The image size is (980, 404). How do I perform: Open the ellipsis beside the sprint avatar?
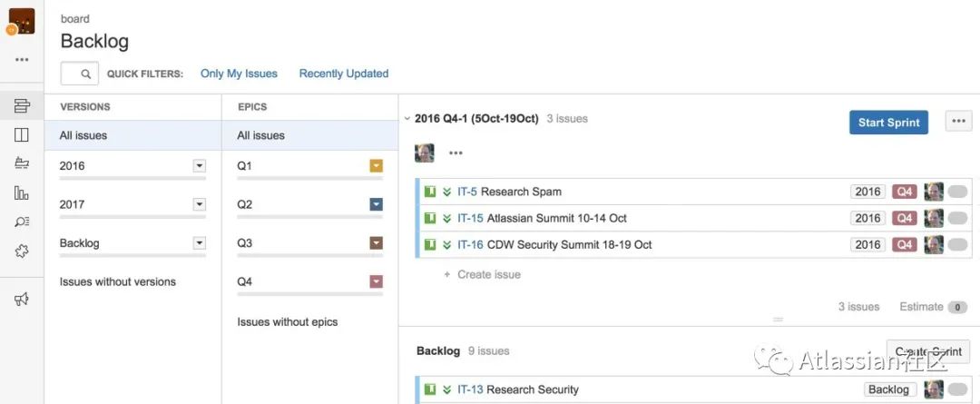(456, 153)
